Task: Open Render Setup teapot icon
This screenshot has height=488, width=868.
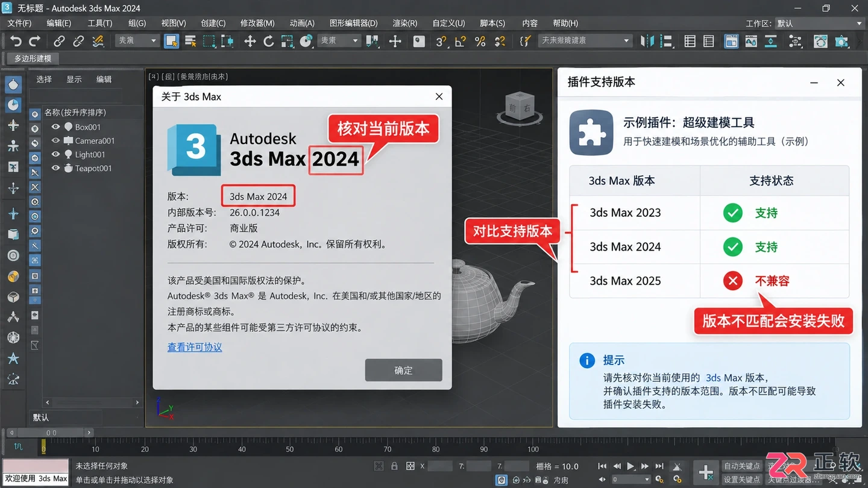Action: [x=820, y=41]
